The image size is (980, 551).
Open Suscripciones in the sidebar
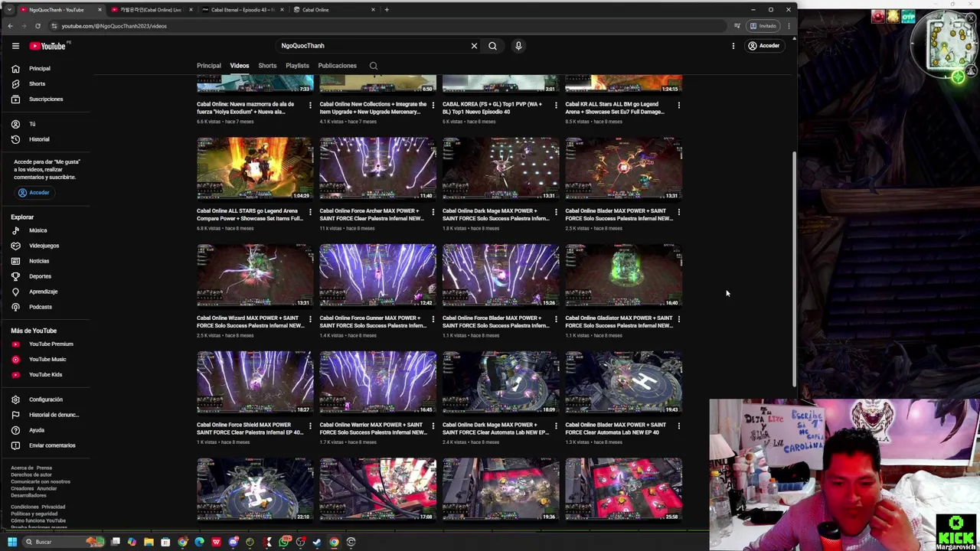pos(46,99)
